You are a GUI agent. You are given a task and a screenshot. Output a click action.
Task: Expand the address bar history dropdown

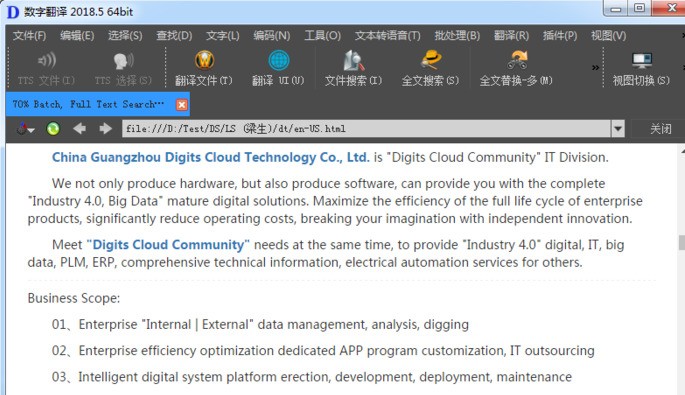point(618,128)
